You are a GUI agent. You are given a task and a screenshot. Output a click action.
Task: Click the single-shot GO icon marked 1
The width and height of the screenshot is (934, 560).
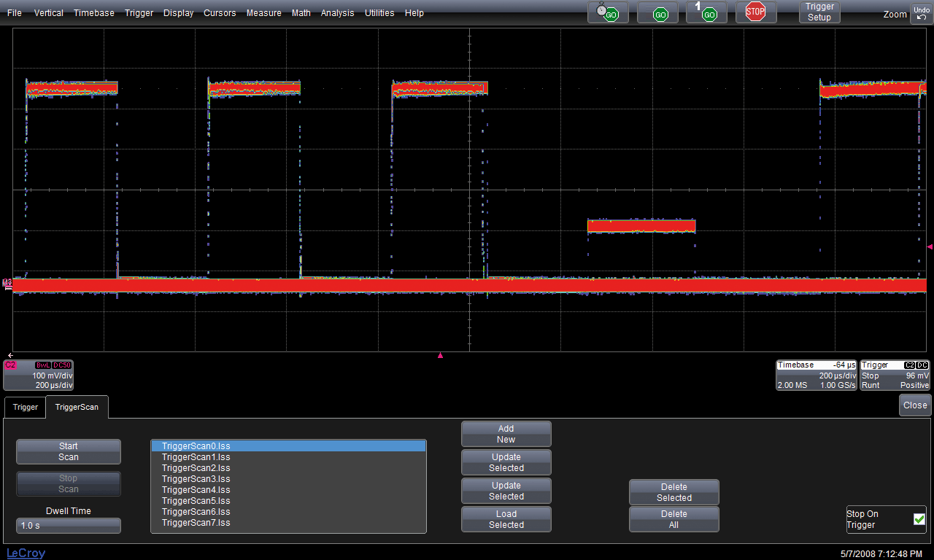[706, 12]
